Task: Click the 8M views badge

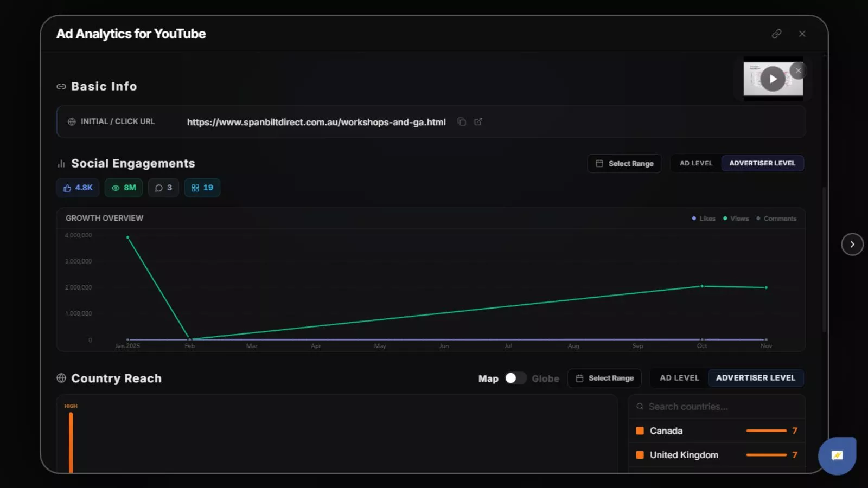Action: [x=124, y=188]
